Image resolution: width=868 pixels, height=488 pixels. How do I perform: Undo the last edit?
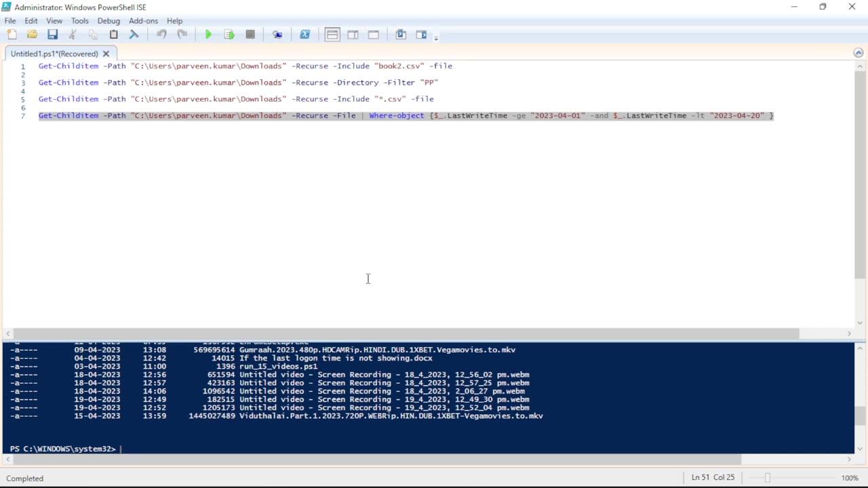tap(161, 35)
